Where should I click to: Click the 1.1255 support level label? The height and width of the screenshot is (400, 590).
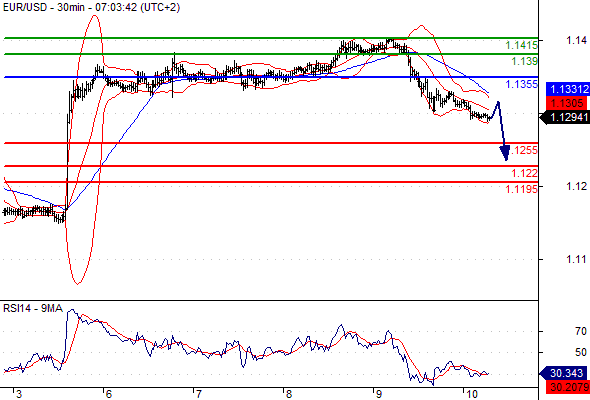[x=524, y=150]
